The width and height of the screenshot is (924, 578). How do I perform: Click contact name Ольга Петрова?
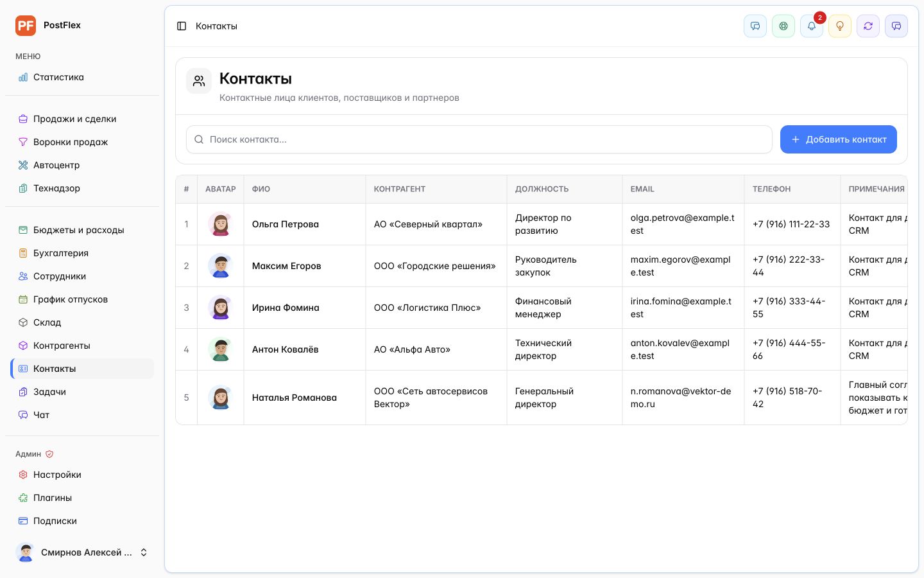click(x=286, y=224)
